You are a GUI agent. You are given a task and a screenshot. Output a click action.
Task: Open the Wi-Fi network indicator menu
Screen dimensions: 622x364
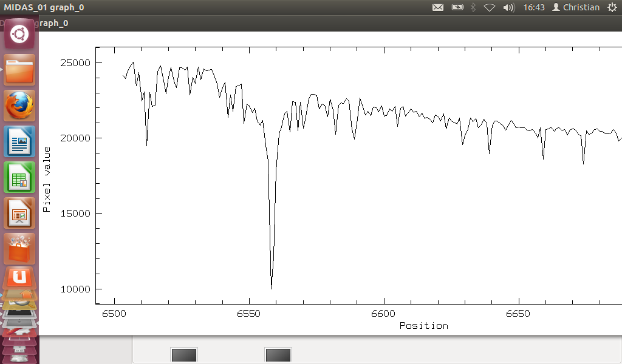489,7
